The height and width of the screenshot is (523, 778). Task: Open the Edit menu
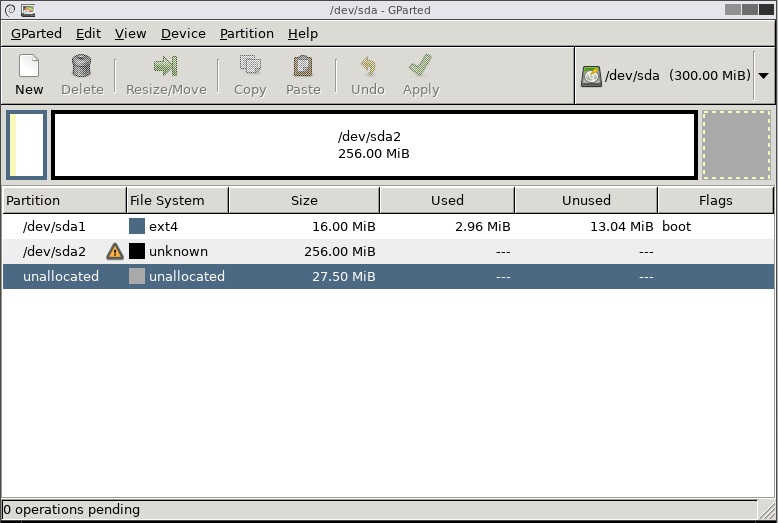coord(88,34)
